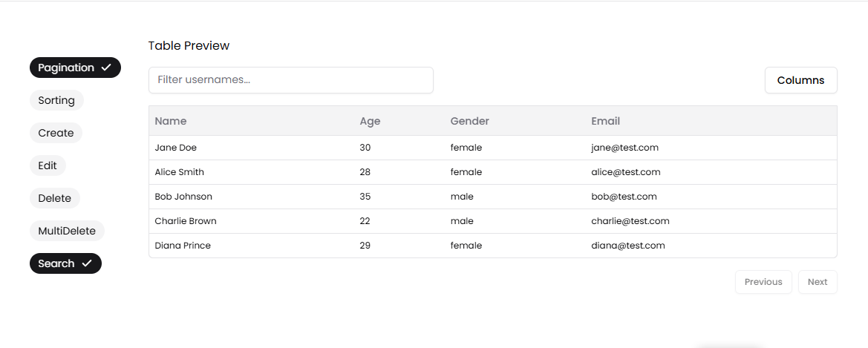Click the checkmark icon on Search
Screen dimensions: 868x348
pos(87,263)
